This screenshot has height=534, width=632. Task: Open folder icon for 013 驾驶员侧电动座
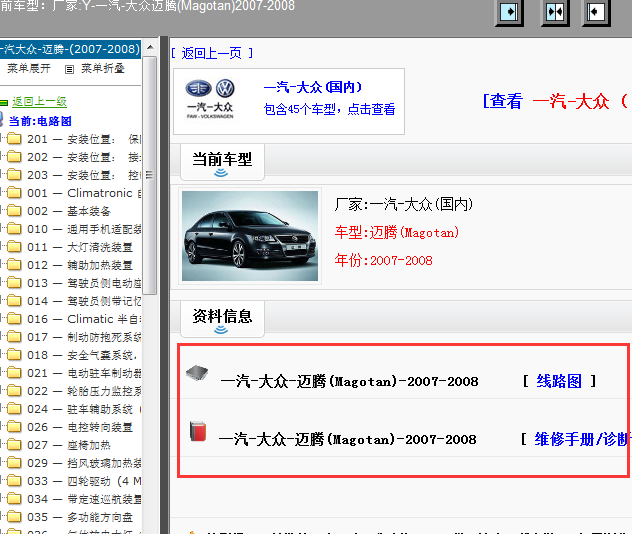14,283
